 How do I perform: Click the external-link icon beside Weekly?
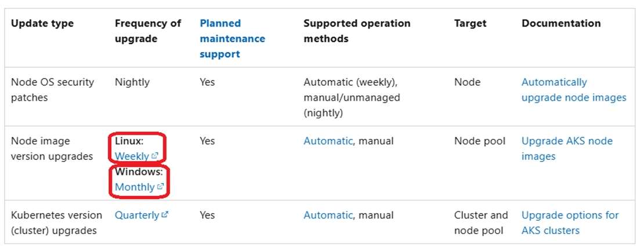pyautogui.click(x=155, y=156)
